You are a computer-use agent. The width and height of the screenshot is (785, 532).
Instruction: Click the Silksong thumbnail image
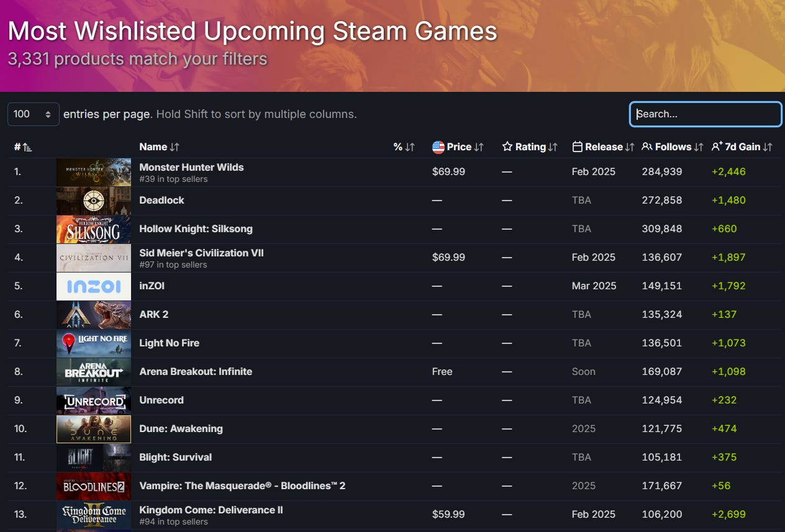[94, 229]
